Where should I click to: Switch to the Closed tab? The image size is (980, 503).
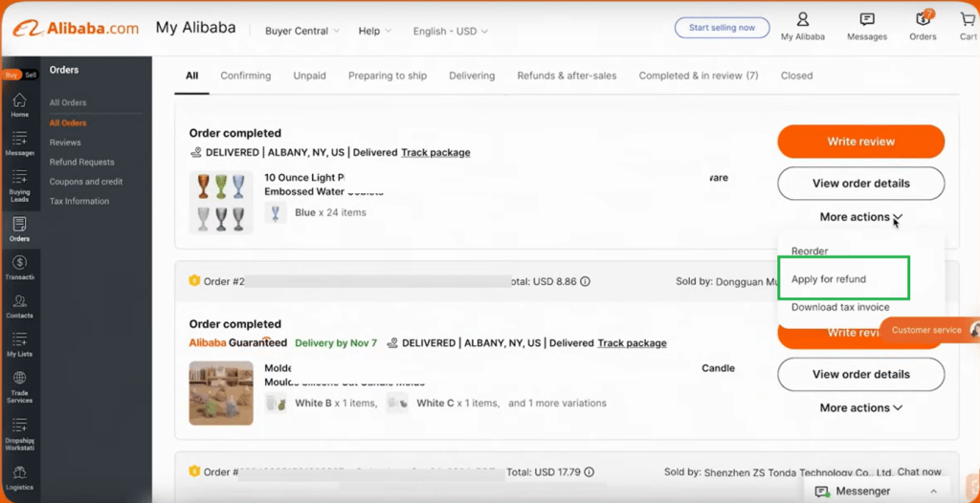pyautogui.click(x=797, y=76)
